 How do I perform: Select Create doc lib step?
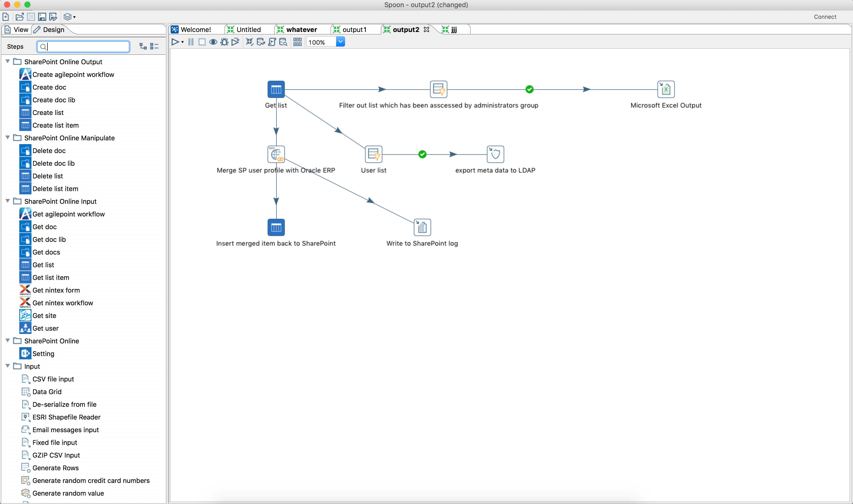47,100
